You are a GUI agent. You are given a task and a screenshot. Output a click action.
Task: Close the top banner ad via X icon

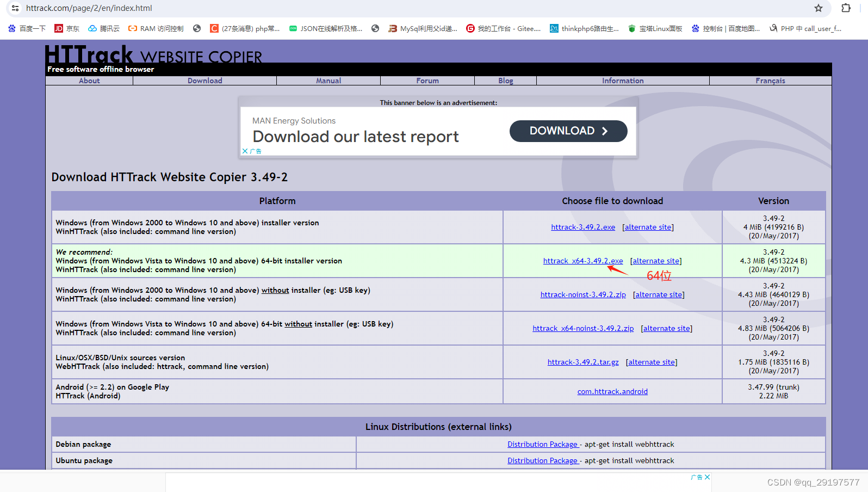245,151
